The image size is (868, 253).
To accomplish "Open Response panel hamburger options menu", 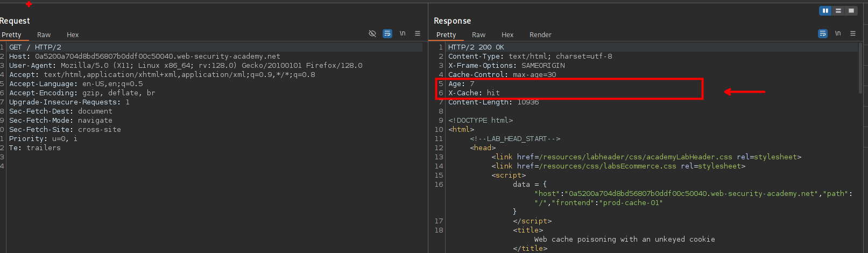I will click(853, 33).
